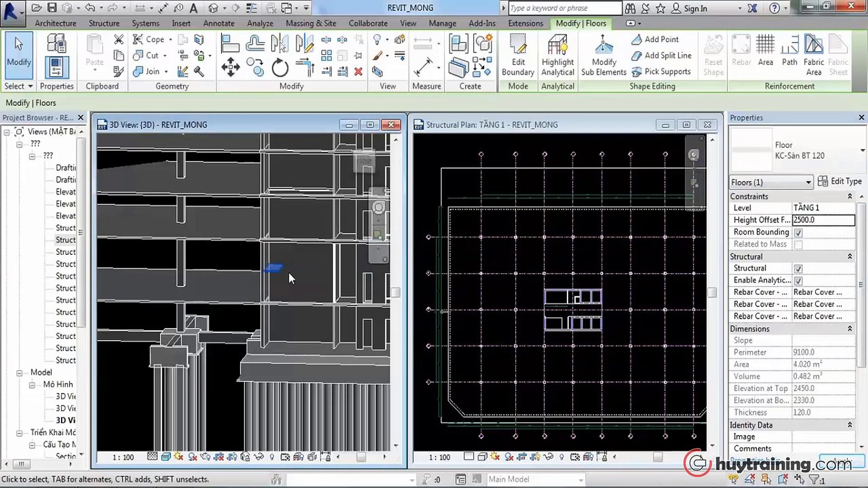
Task: Open the Structure ribbon tab
Action: point(104,23)
